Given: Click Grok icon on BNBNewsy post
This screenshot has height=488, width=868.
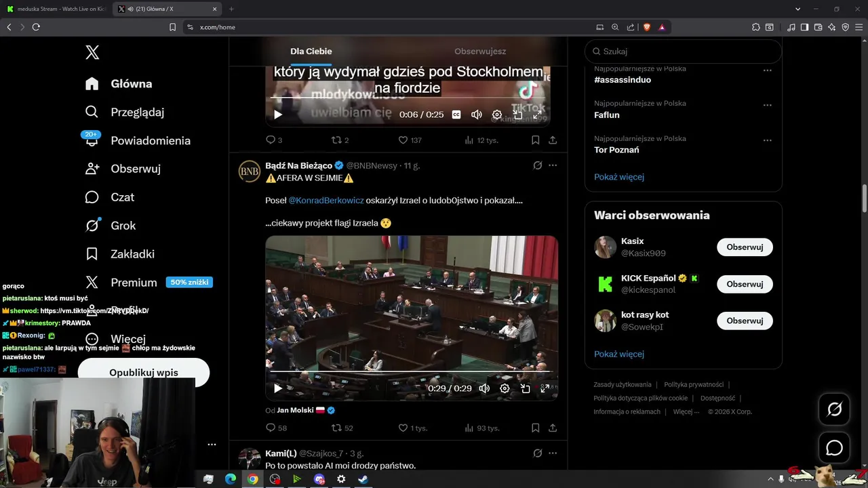Looking at the screenshot, I should tap(538, 165).
